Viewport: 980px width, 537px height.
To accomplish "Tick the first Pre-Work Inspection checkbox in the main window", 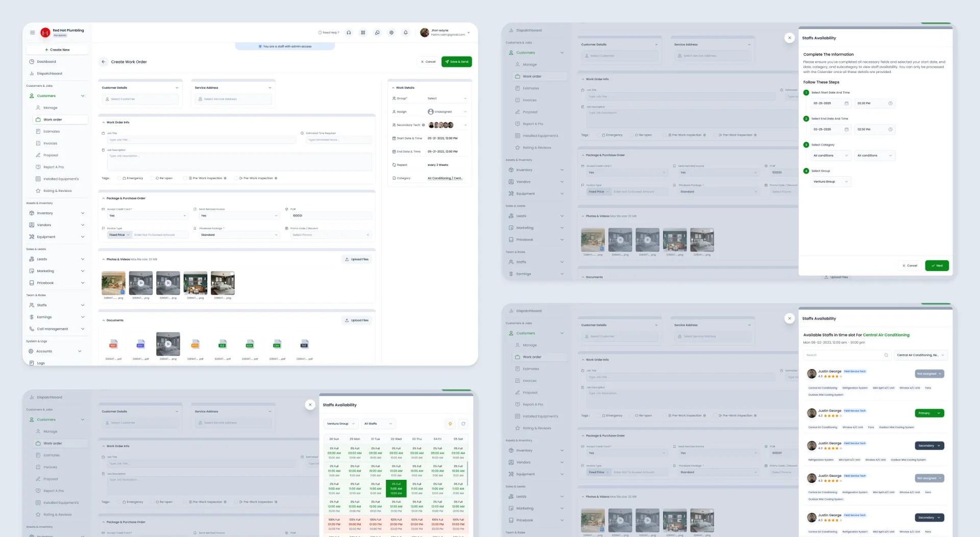I will coord(185,178).
